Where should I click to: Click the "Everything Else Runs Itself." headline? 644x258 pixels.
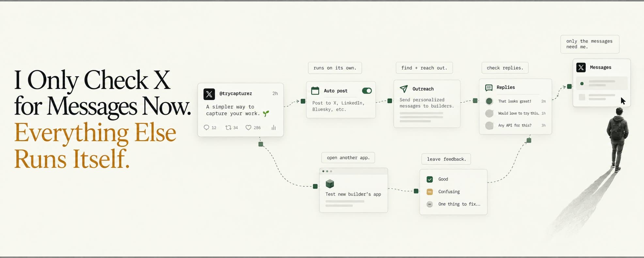[95, 146]
